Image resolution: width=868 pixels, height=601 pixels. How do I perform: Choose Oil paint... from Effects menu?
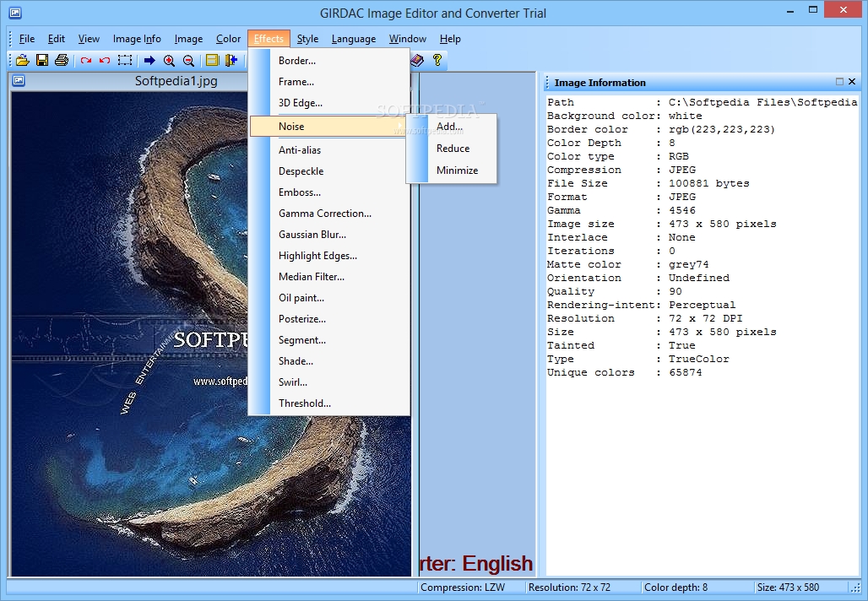coord(301,298)
